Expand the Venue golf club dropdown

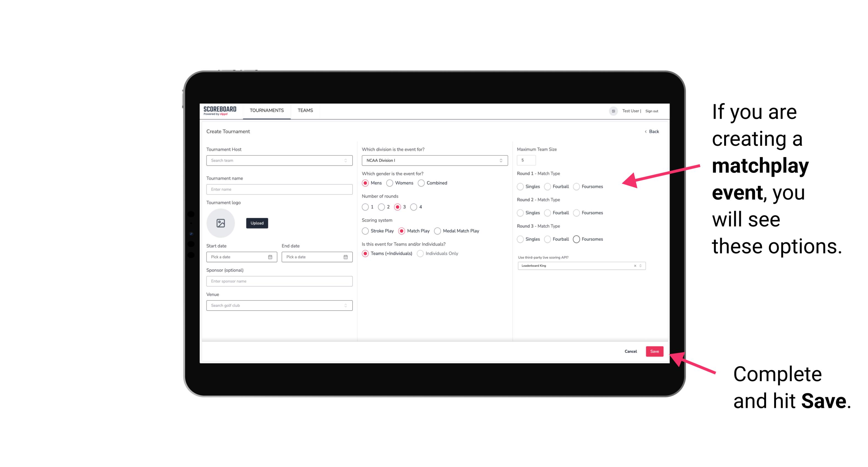pyautogui.click(x=345, y=305)
